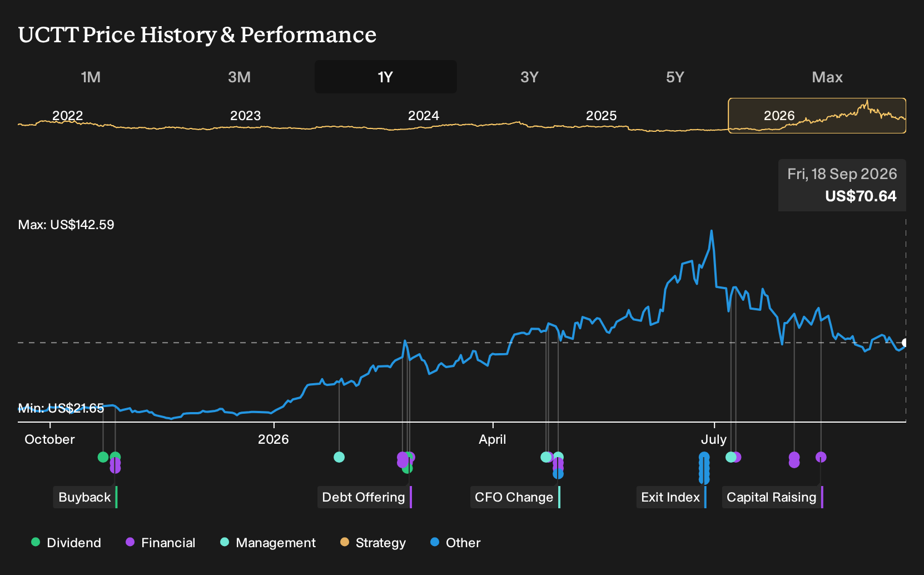Toggle the Dividend legend filter
Screen dimensions: 924x575
click(x=66, y=543)
